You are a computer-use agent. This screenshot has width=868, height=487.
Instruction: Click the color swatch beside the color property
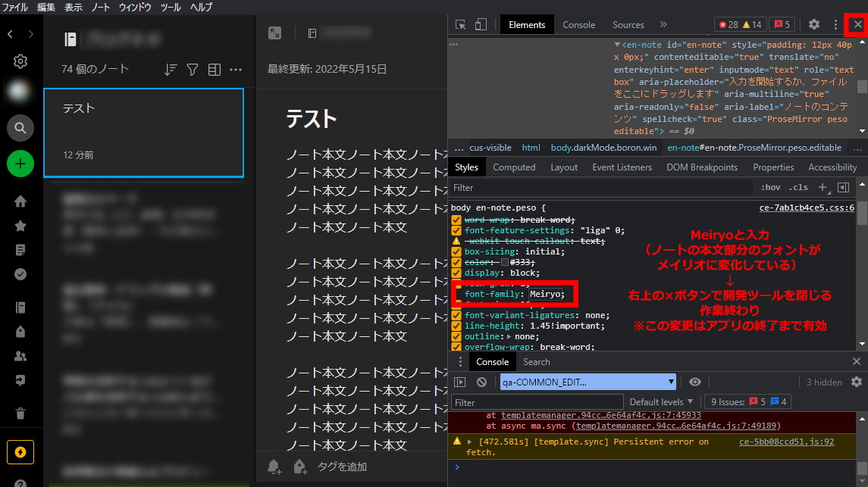click(503, 262)
